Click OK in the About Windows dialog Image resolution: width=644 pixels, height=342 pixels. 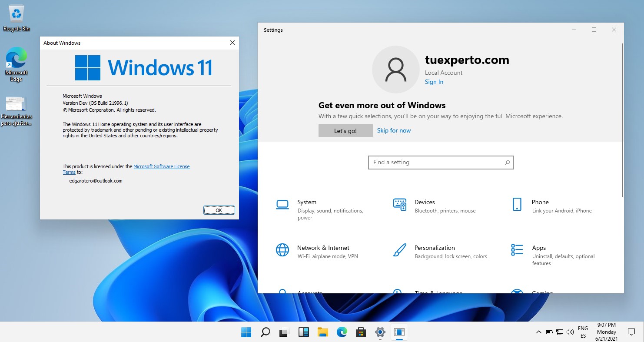[x=219, y=210]
